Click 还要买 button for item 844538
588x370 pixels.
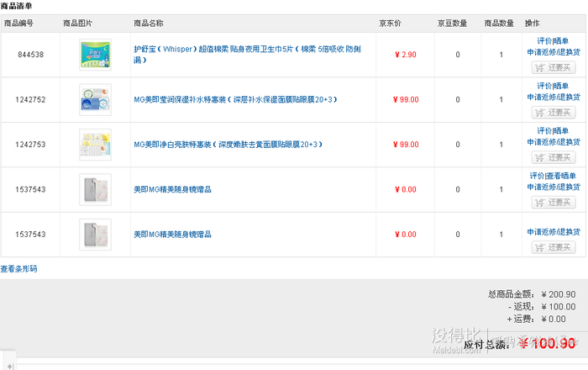[x=554, y=67]
